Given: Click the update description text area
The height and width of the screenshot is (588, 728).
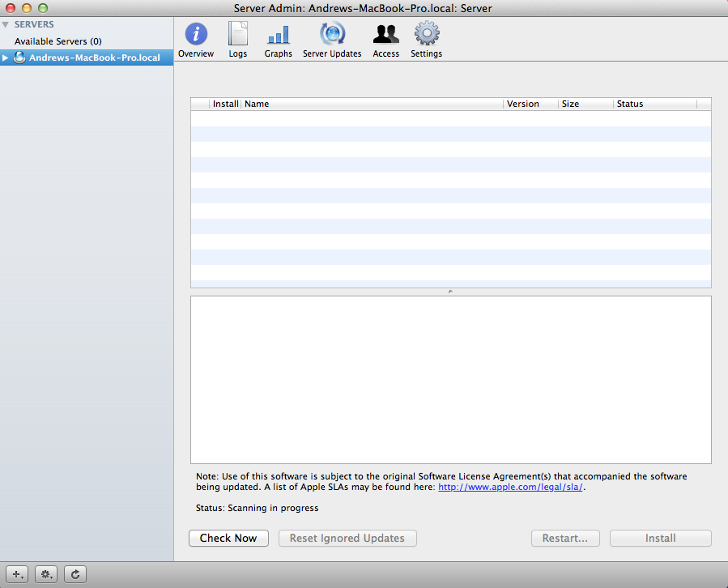Looking at the screenshot, I should 451,380.
